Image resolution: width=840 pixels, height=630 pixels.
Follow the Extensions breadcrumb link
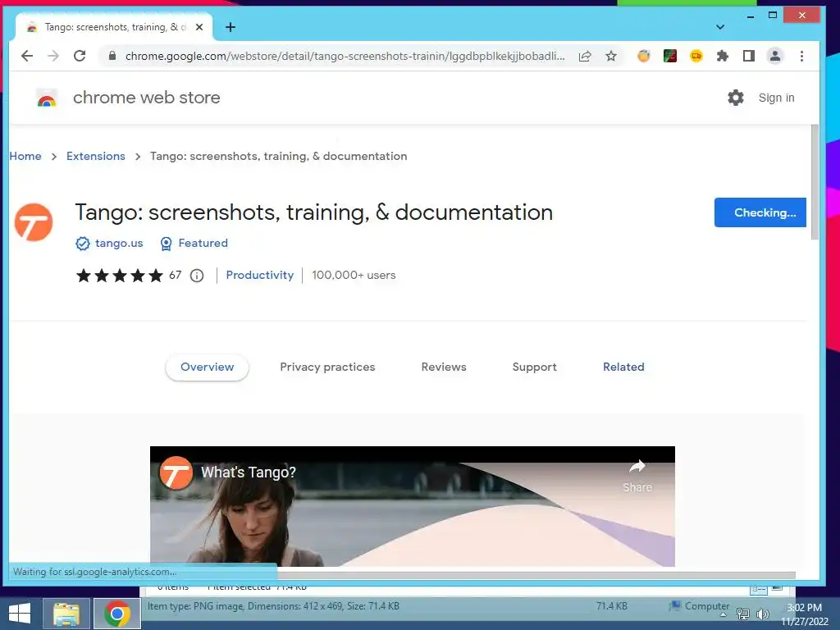click(x=96, y=156)
